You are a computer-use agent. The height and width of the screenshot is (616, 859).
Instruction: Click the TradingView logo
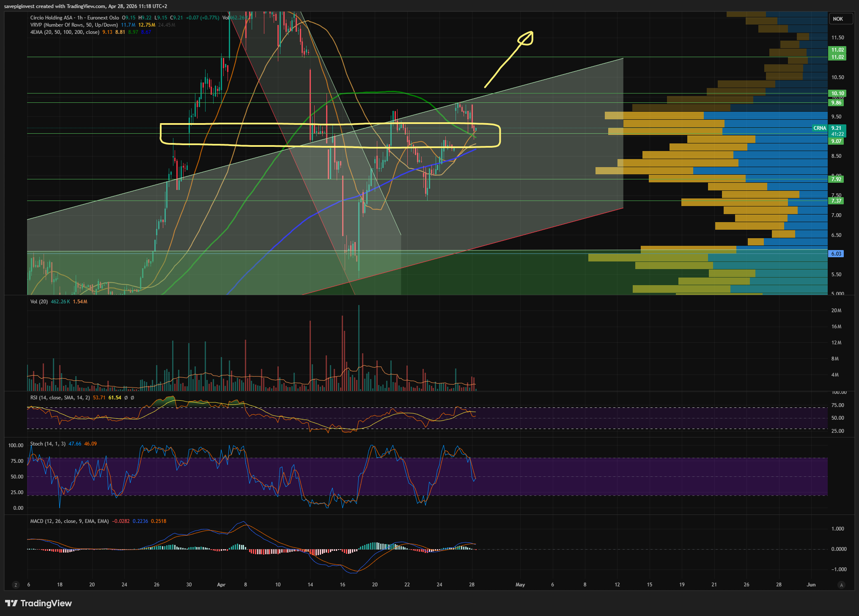coord(38,603)
